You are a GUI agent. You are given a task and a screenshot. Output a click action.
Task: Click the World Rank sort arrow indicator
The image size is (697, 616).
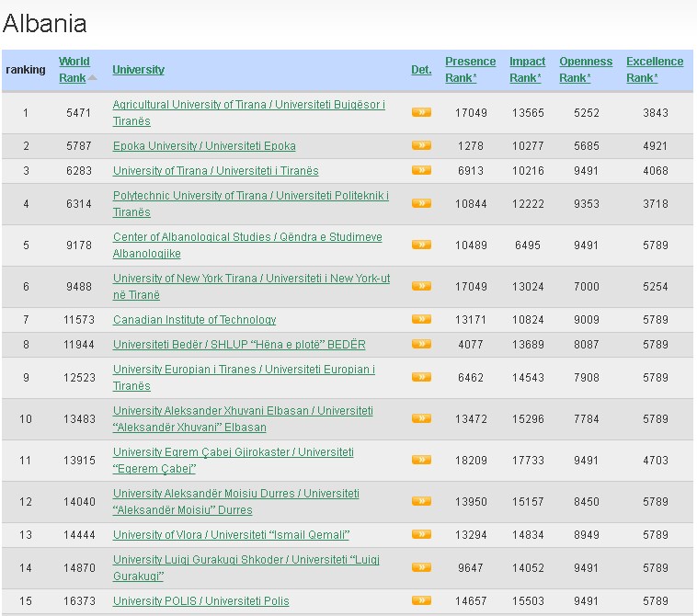(x=93, y=78)
